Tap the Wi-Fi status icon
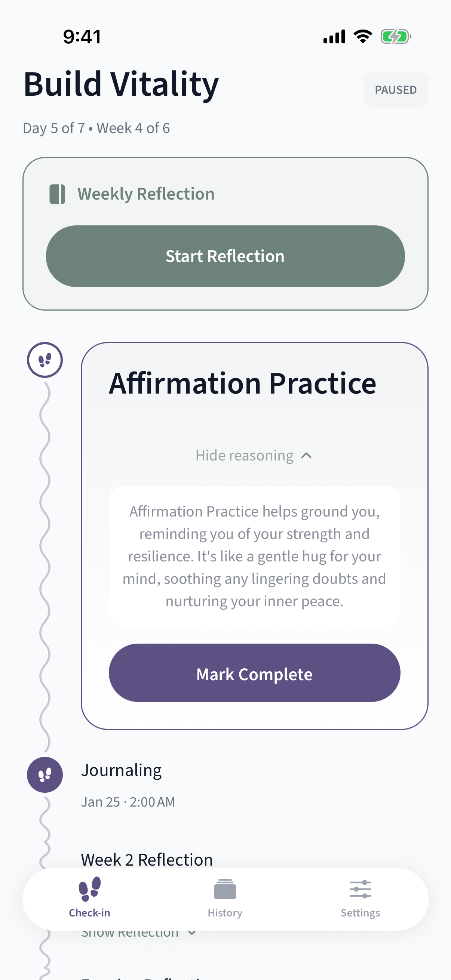The width and height of the screenshot is (451, 980). (363, 37)
